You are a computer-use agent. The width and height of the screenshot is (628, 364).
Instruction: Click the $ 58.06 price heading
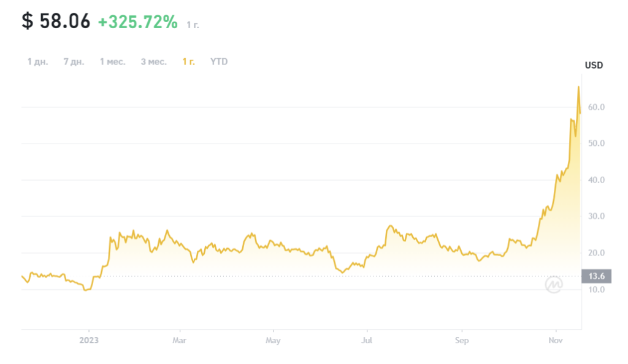point(56,22)
